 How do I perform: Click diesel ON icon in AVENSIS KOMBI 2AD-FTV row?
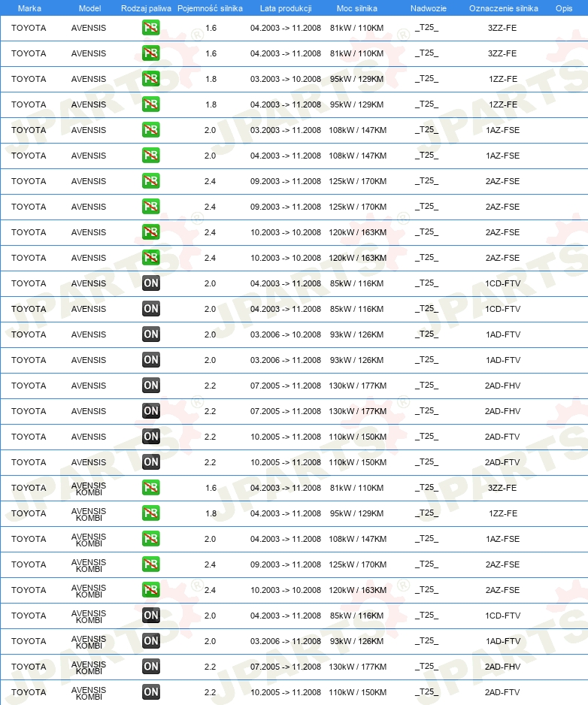pos(150,692)
